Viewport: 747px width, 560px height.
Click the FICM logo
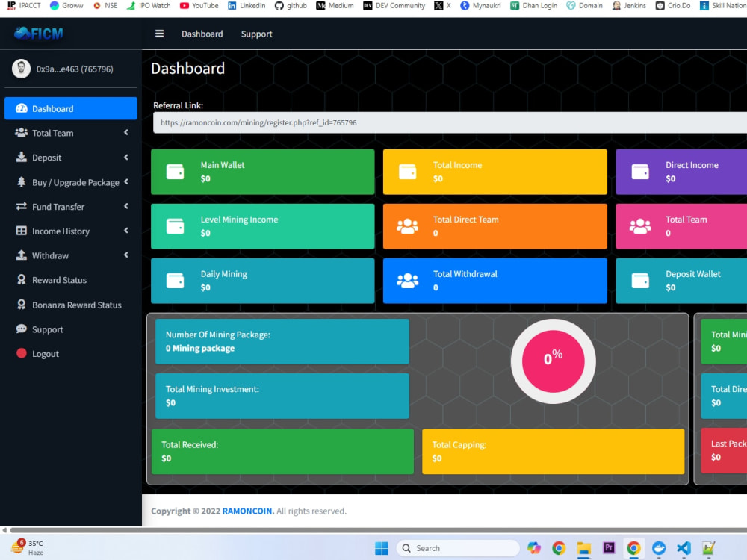tap(39, 34)
